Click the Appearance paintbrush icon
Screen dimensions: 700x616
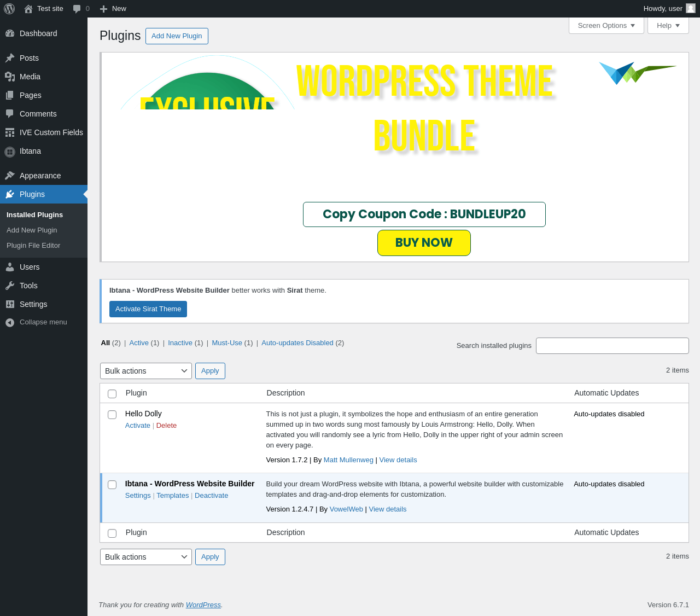click(x=10, y=176)
